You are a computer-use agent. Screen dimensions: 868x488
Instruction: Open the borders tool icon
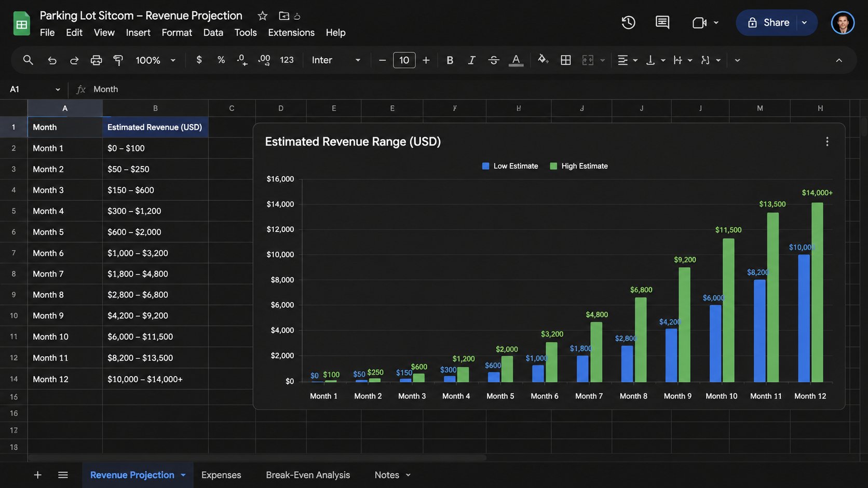tap(566, 60)
